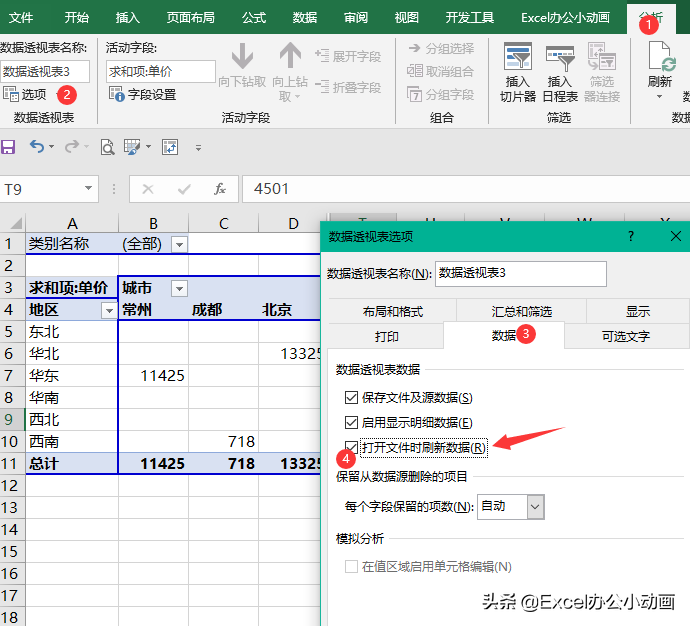
Task: Click the Refresh pivot table icon
Action: pos(660,56)
